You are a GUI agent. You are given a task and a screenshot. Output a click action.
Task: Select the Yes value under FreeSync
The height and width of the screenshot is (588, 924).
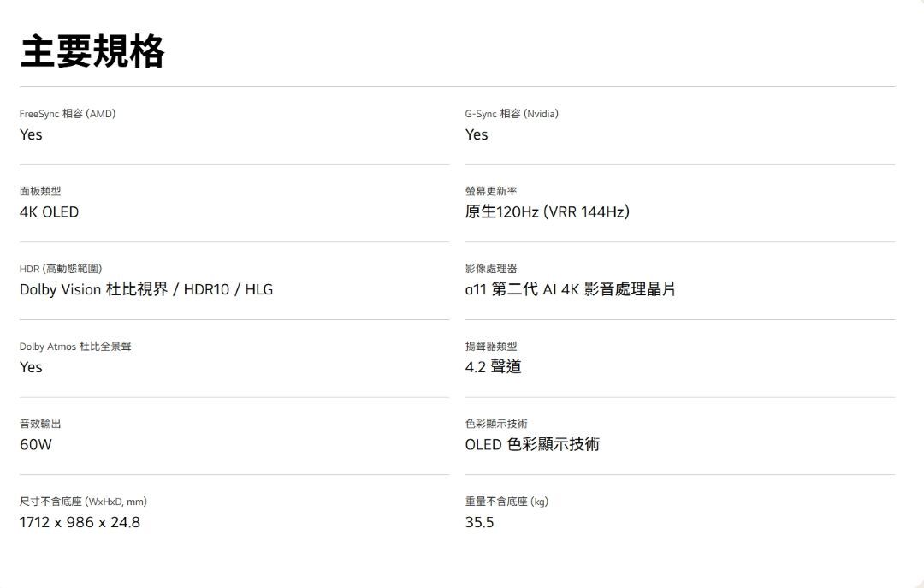coord(31,134)
